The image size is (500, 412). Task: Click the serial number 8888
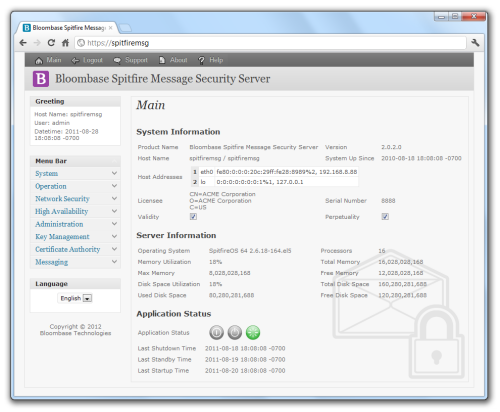coord(388,201)
